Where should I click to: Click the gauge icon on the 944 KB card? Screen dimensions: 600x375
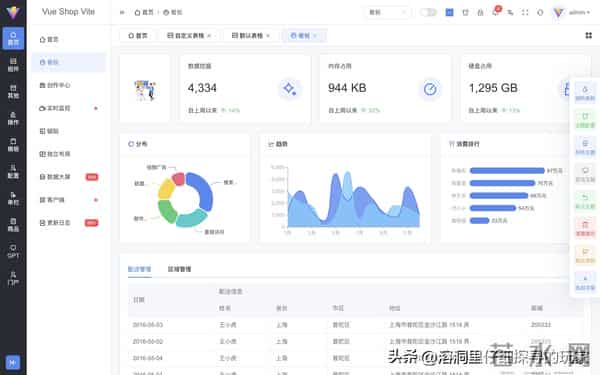pyautogui.click(x=430, y=89)
